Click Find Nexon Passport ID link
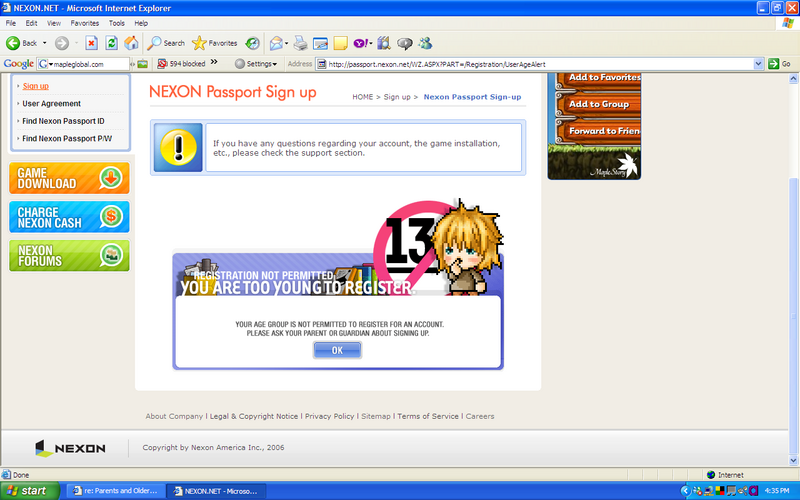The width and height of the screenshot is (800, 500). pyautogui.click(x=63, y=121)
